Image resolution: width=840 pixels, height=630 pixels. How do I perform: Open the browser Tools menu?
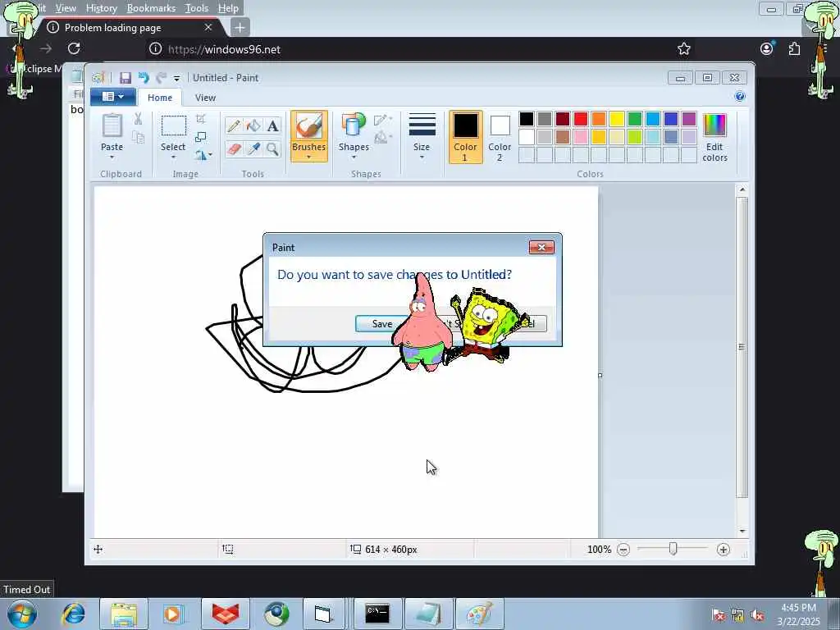click(x=197, y=8)
